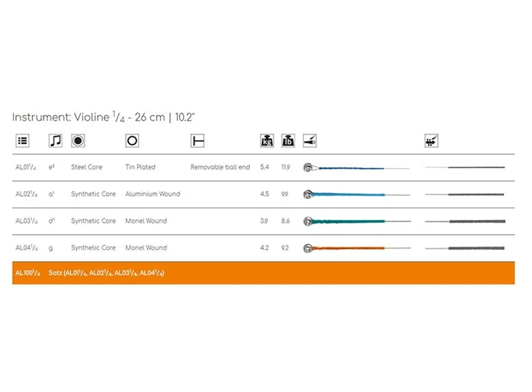This screenshot has height=392, width=532.
Task: Click the kg tension weight icon
Action: pyautogui.click(x=266, y=141)
